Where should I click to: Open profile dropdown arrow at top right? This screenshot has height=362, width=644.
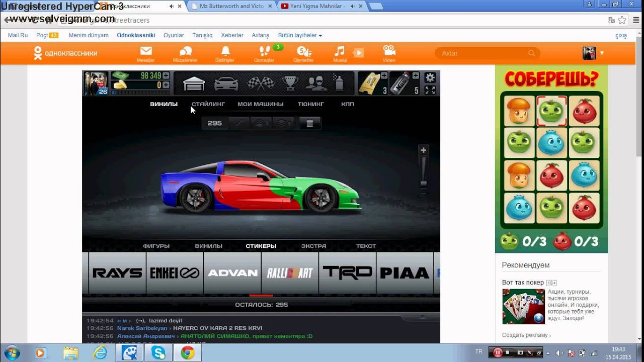(x=602, y=53)
